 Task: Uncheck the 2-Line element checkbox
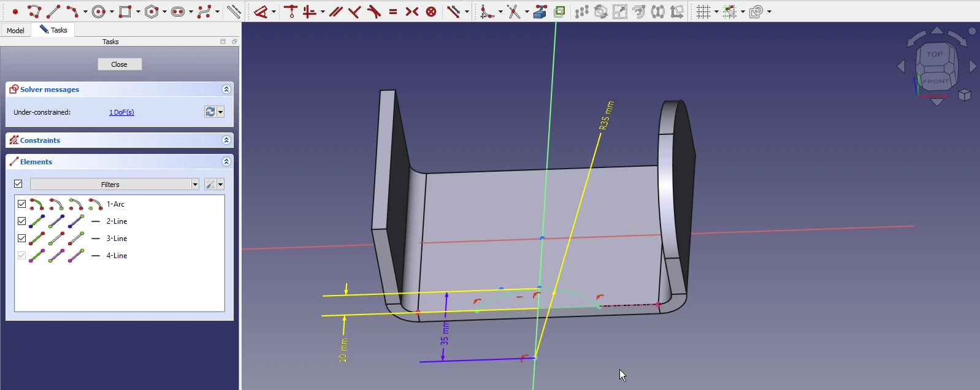(x=22, y=221)
